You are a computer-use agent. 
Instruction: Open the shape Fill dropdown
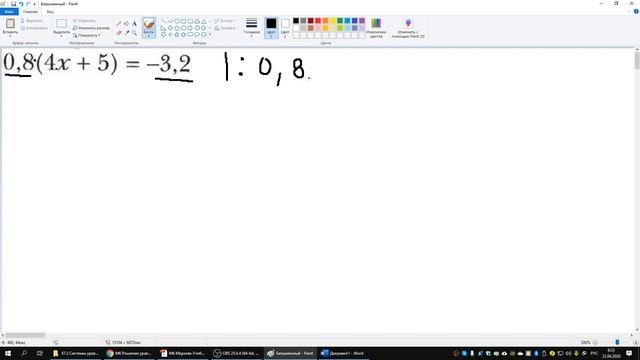point(225,28)
